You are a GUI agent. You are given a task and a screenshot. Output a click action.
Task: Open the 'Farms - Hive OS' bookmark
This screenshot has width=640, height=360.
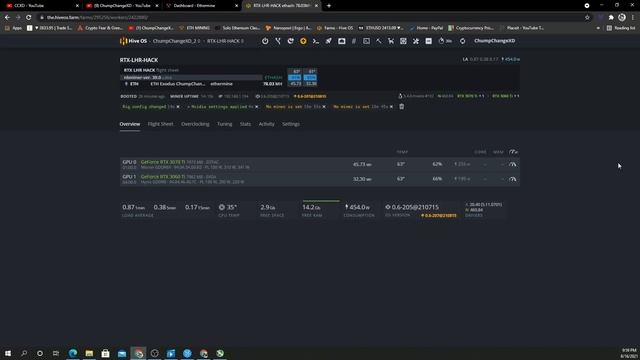click(x=335, y=28)
